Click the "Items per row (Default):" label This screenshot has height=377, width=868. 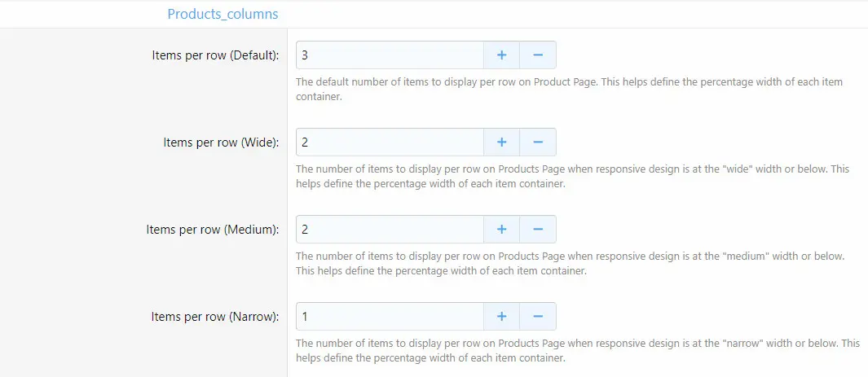pos(215,55)
